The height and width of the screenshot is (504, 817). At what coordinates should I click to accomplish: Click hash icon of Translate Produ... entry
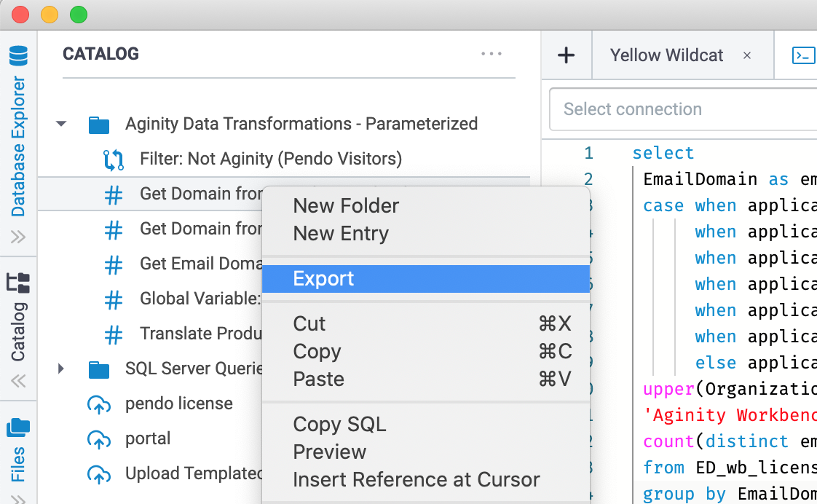114,334
